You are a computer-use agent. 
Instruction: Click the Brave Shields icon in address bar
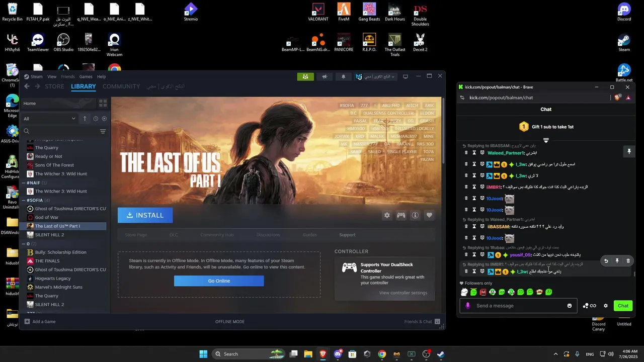(617, 98)
